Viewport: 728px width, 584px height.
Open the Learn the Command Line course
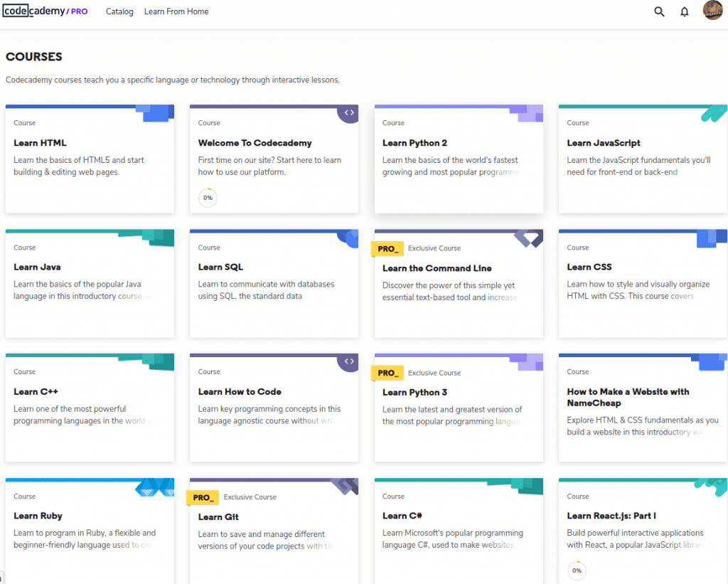pos(459,283)
